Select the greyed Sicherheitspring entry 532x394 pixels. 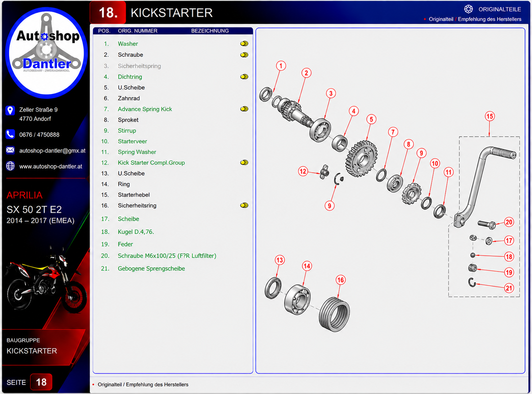pos(139,66)
